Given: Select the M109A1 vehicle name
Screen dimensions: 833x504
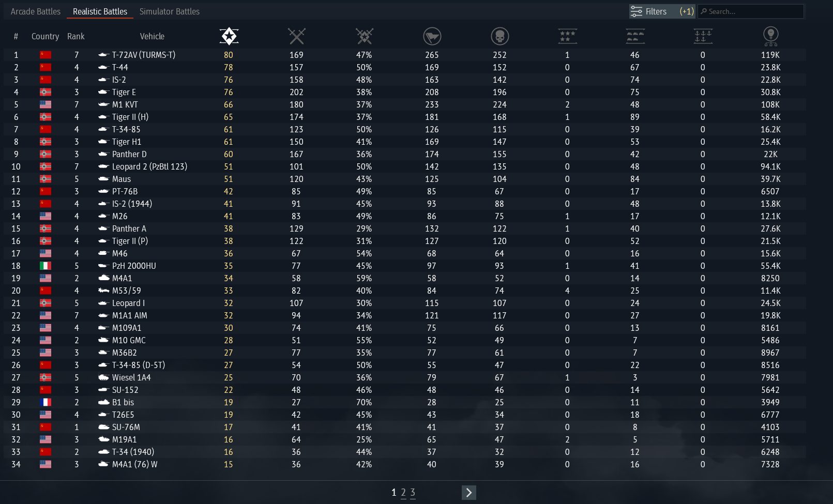Looking at the screenshot, I should [x=127, y=328].
